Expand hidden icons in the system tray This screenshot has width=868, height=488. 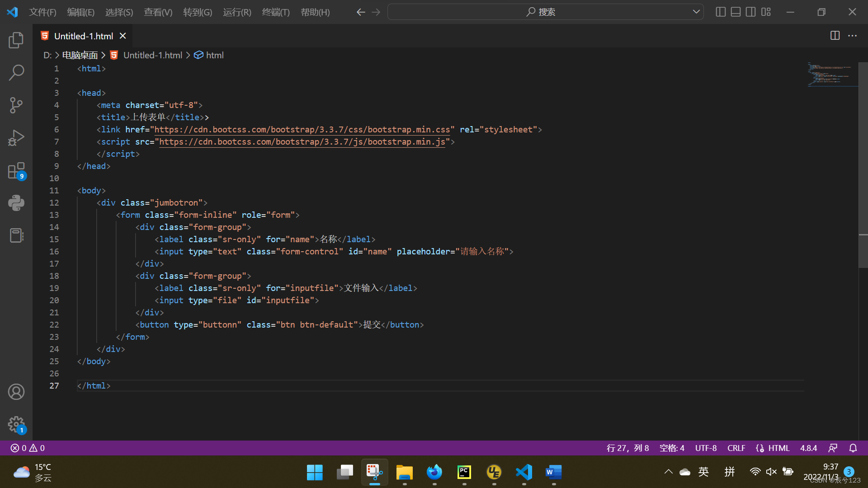[669, 471]
